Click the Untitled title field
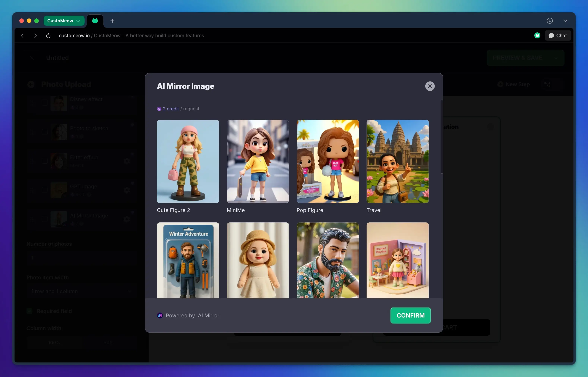Screen dimensions: 588x377 tap(58, 58)
